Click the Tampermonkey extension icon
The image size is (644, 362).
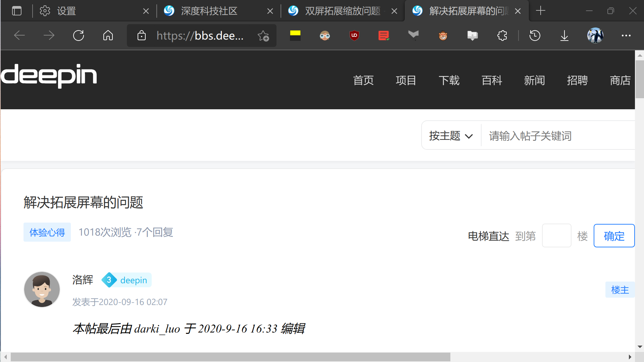[443, 36]
